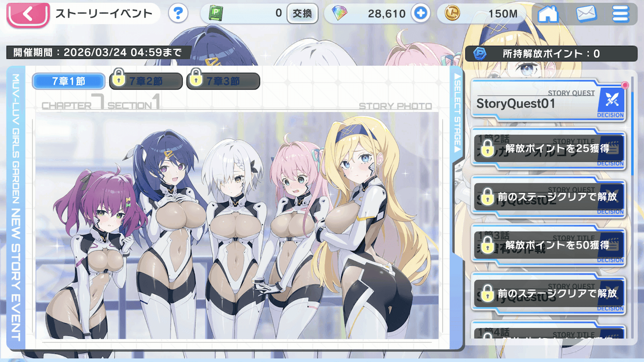Viewport: 644px width, 362px height.
Task: Click the blue unlock point badge icon
Action: point(481,54)
